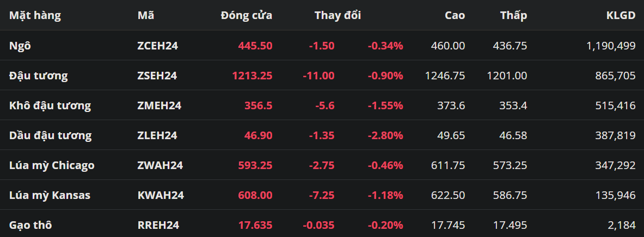Open Lúa mỳ Kansas commodity
Screen dimensions: 644x237
50,195
